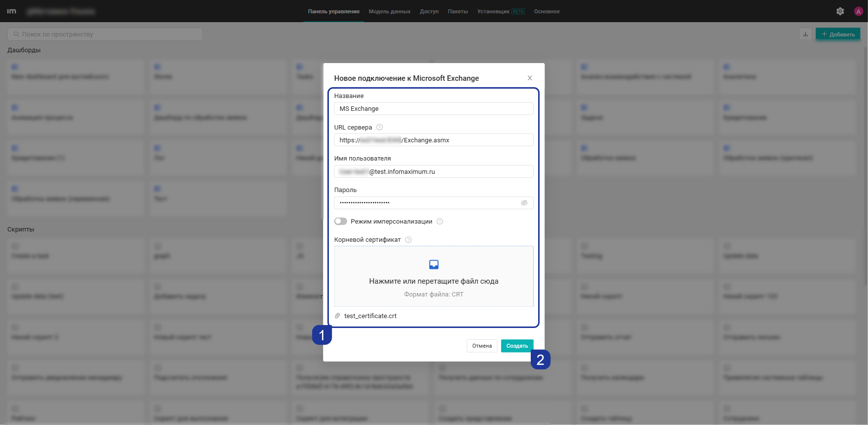Click the Создать button
868x425 pixels.
click(517, 346)
